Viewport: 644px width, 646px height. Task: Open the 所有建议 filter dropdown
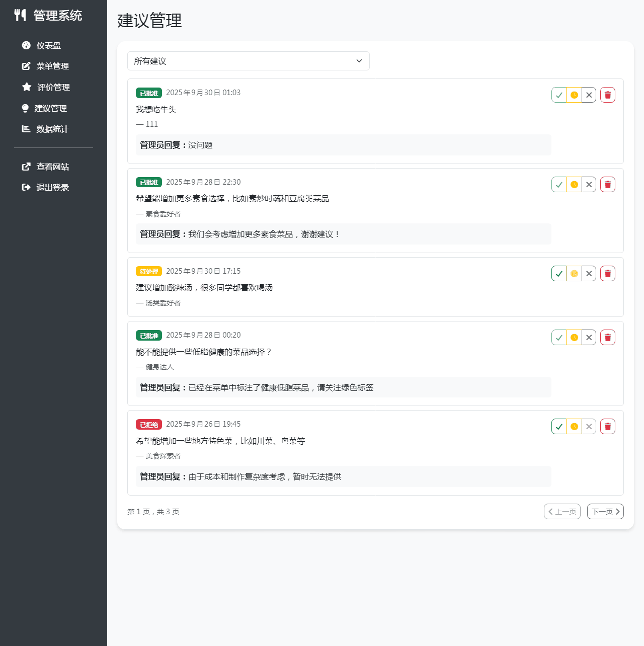click(x=249, y=61)
